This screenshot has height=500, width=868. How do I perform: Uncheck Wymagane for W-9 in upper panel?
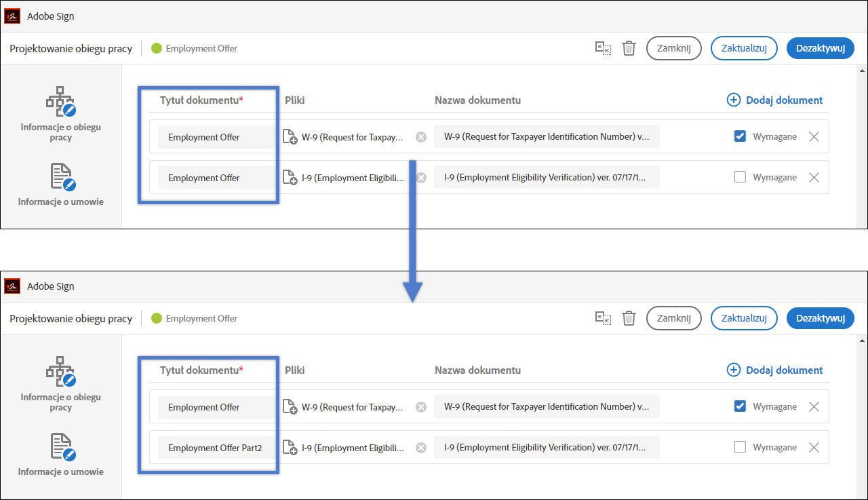click(x=741, y=136)
